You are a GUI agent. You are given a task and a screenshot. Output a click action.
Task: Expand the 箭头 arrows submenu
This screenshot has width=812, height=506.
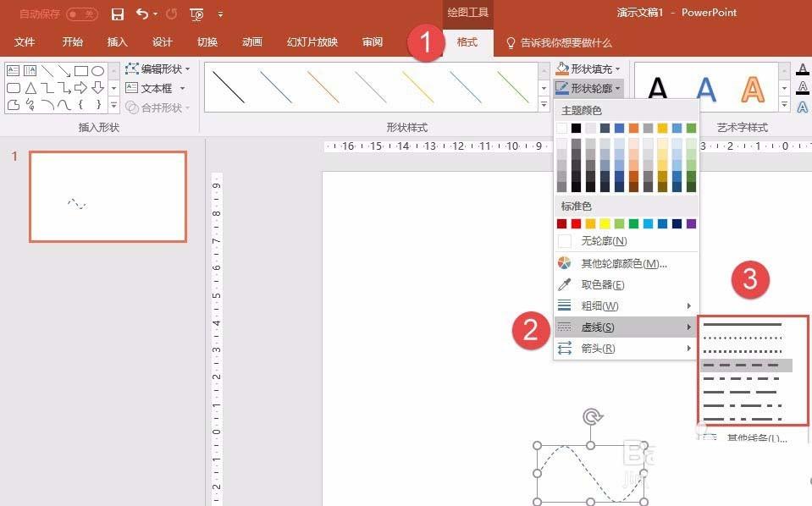click(x=601, y=348)
